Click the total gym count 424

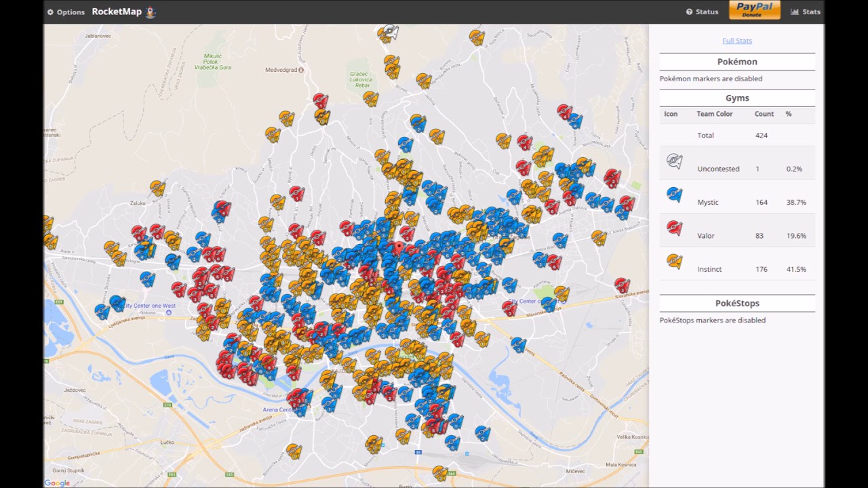[762, 136]
